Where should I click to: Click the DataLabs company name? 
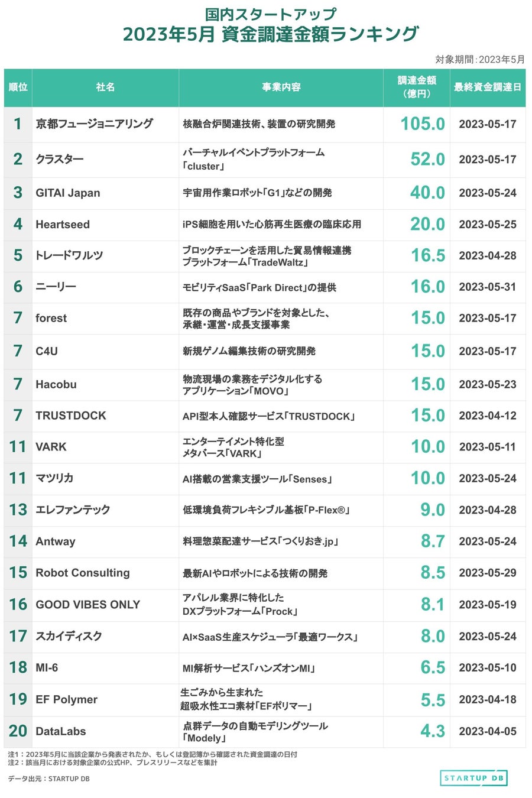[x=61, y=731]
